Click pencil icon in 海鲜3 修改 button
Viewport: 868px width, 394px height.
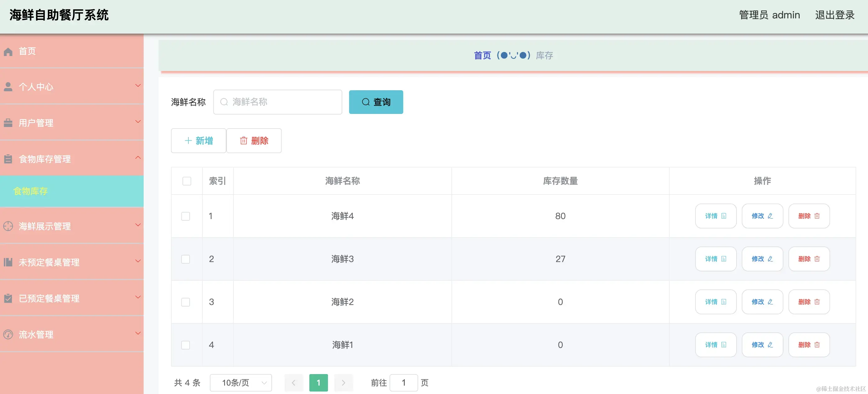click(770, 259)
